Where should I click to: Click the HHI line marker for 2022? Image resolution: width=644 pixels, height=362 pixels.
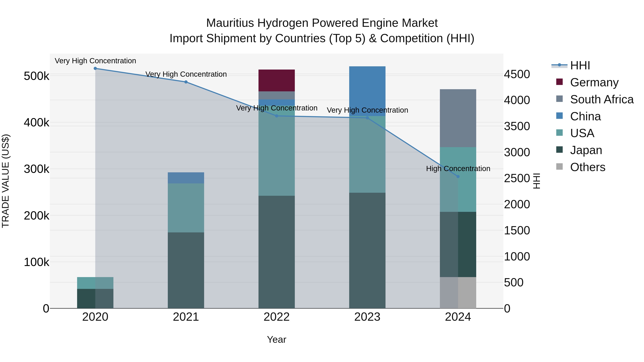277,116
